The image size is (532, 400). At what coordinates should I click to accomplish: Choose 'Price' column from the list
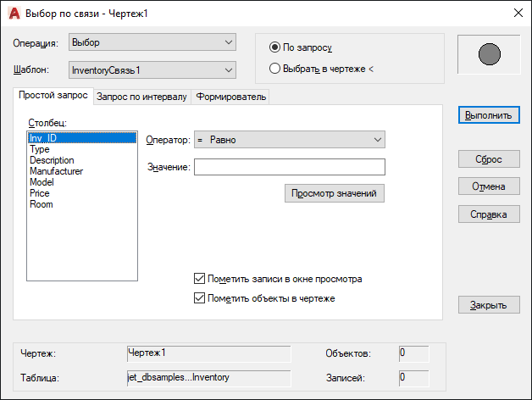[40, 193]
